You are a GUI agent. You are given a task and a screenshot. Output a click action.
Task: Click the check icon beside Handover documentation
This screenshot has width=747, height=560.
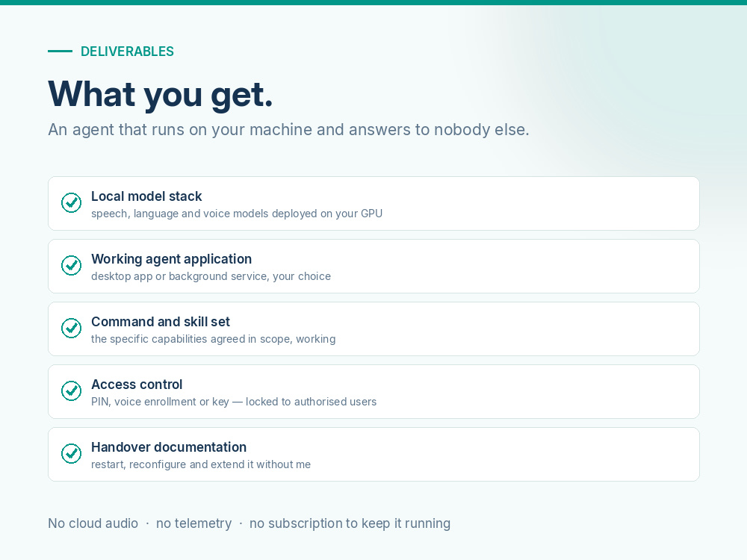pyautogui.click(x=72, y=454)
